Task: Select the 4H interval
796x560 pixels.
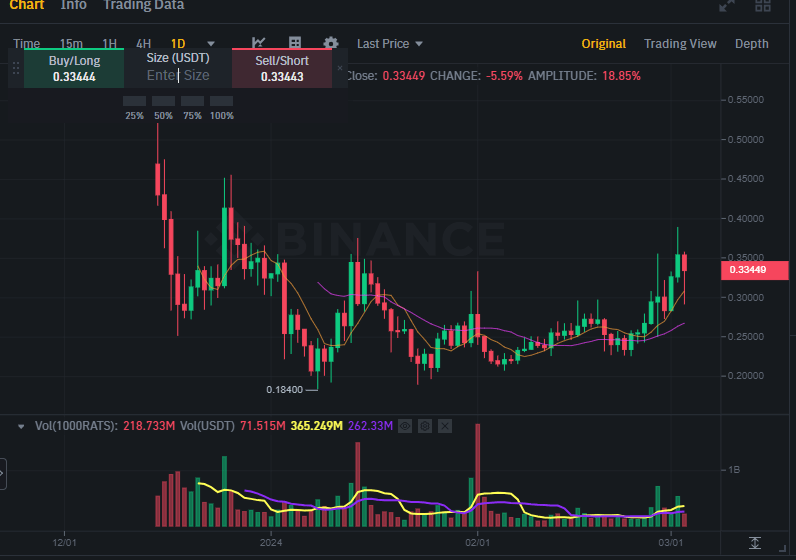Action: tap(144, 44)
